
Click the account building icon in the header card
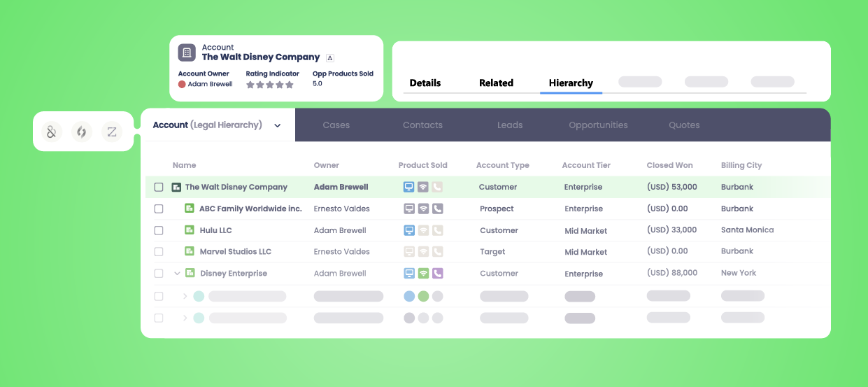click(187, 52)
